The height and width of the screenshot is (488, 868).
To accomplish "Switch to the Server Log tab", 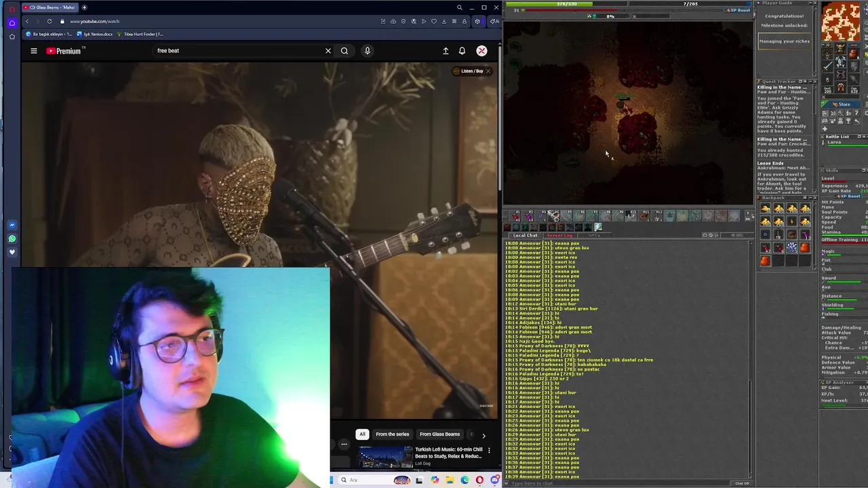I will pos(559,235).
